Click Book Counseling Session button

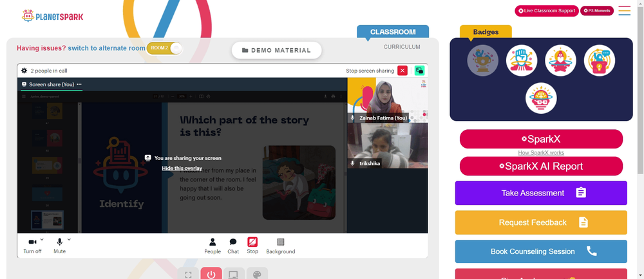(x=541, y=251)
